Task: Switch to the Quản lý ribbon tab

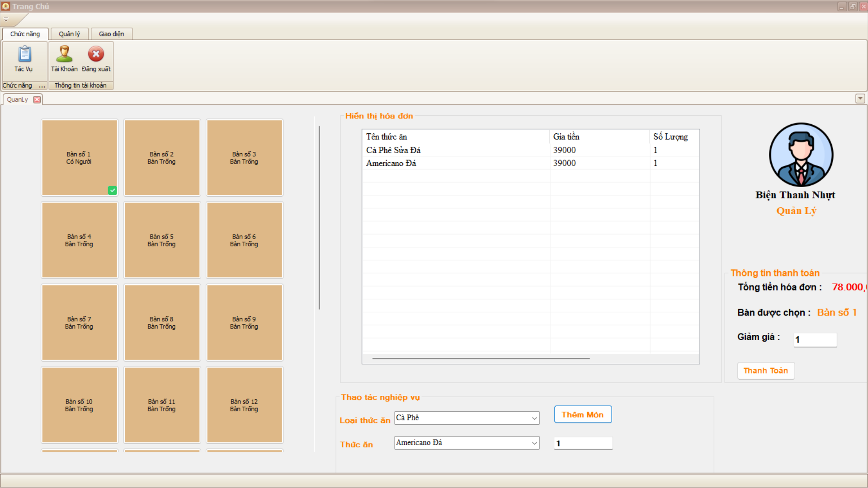Action: pos(69,34)
